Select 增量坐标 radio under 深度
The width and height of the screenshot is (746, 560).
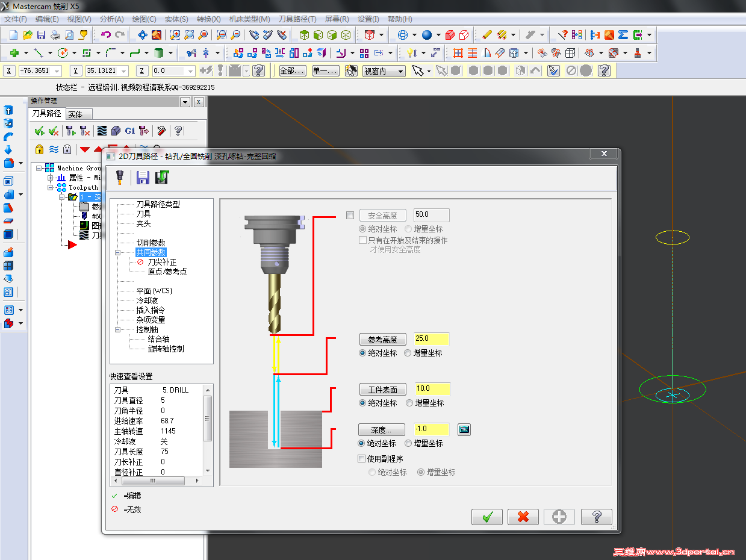coord(408,444)
